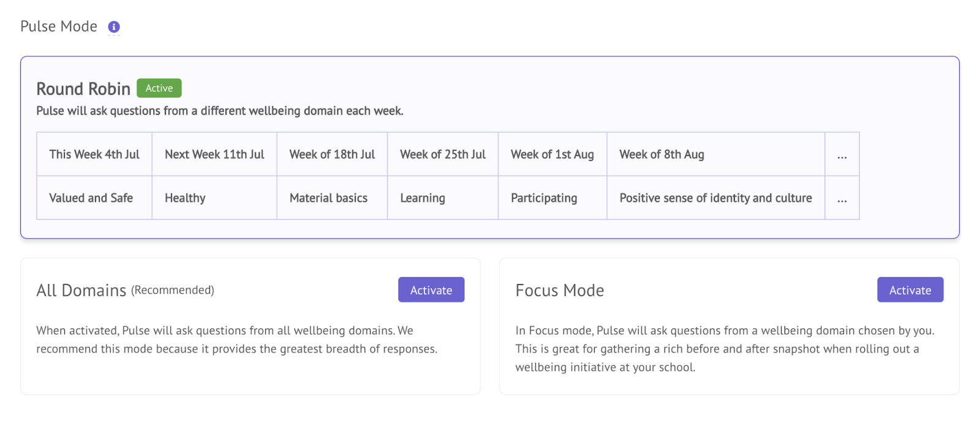Screen dimensions: 980x432
Task: Click the Round Robin heading
Action: pyautogui.click(x=83, y=89)
